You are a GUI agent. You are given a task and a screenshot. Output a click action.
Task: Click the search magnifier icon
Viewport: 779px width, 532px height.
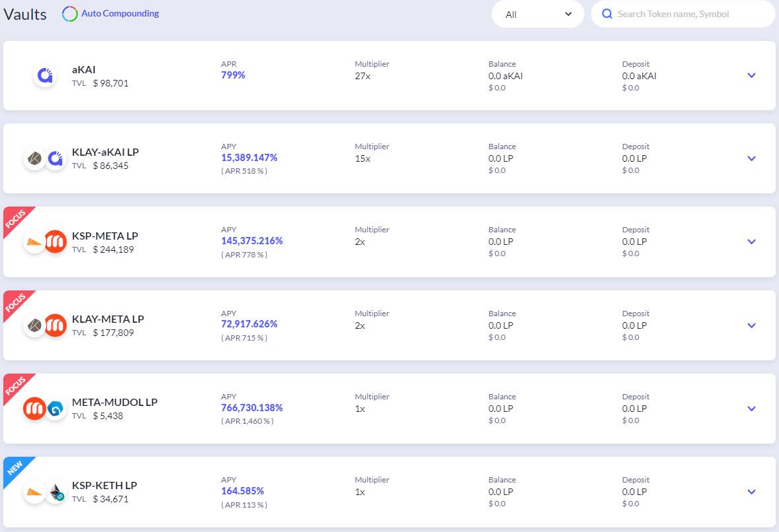(607, 14)
